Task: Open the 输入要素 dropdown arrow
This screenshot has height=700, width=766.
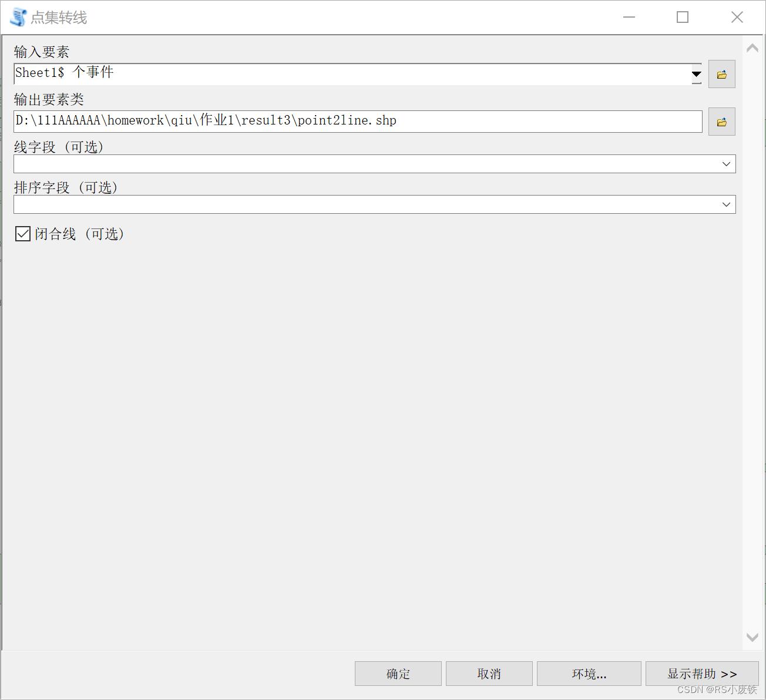Action: [x=696, y=74]
